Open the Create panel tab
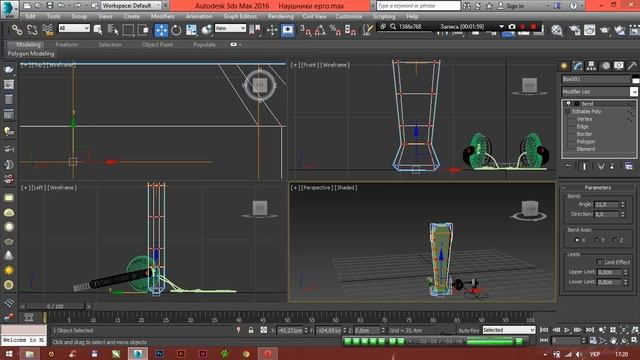 tap(564, 66)
